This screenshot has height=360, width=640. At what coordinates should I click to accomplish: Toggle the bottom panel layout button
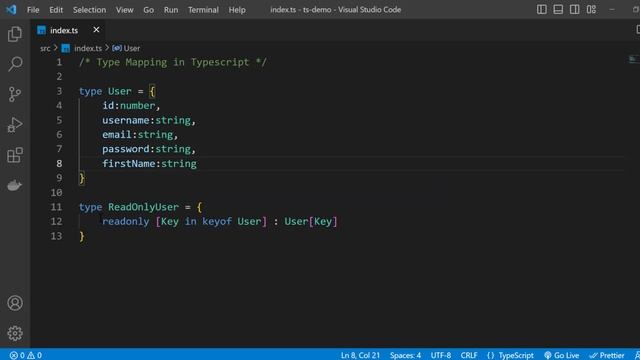click(x=558, y=9)
